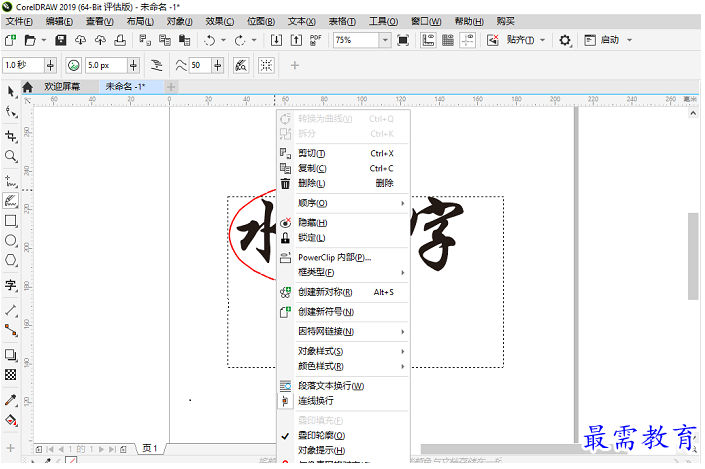Click the Import icon
This screenshot has width=705, height=469.
(277, 40)
